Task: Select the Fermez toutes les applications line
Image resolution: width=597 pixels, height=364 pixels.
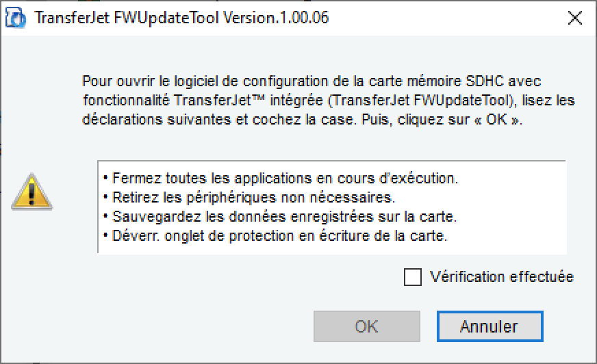Action: (x=281, y=178)
